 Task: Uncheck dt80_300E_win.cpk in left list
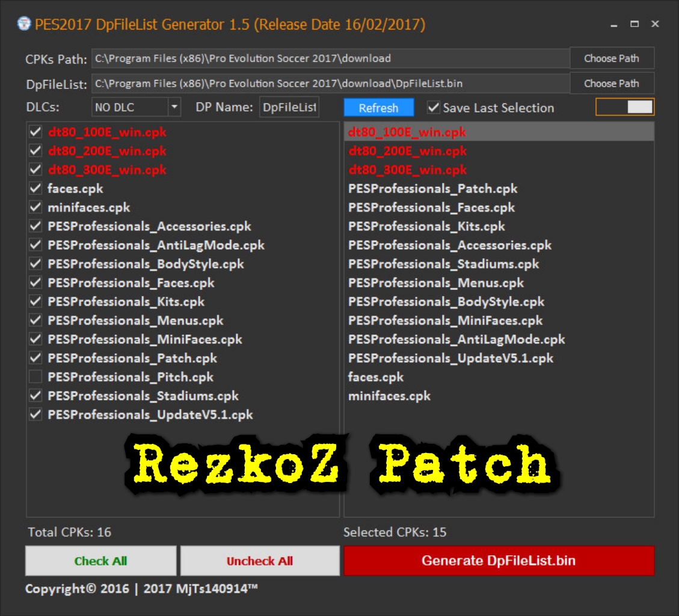point(35,170)
